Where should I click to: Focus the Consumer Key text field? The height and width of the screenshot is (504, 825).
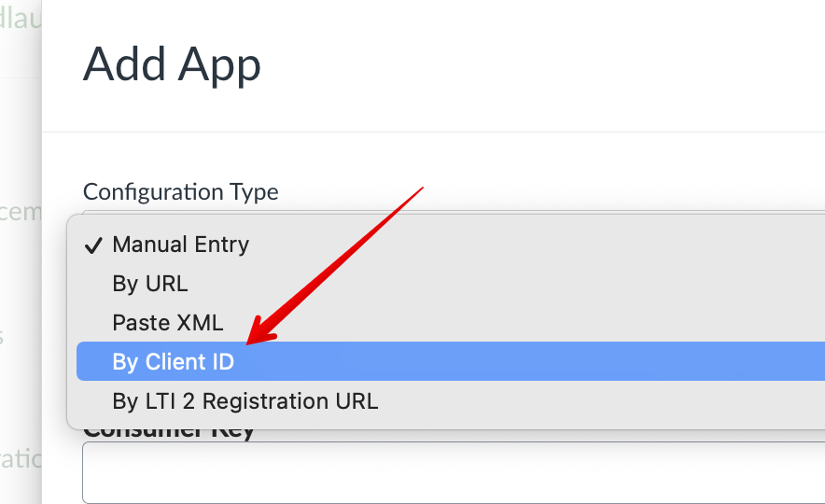point(448,472)
